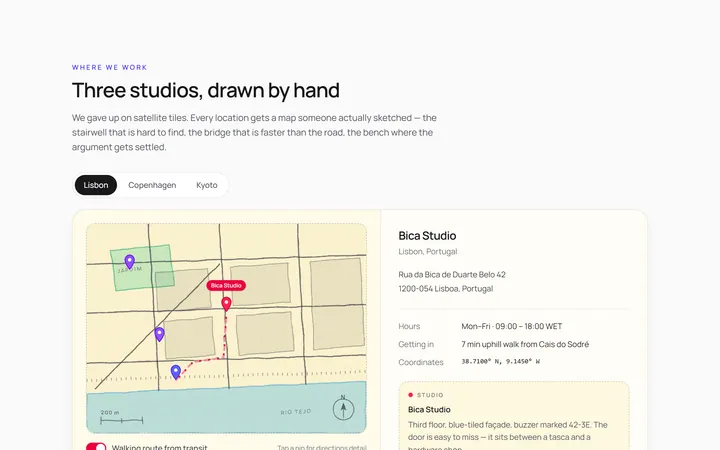Click the green Jardim park area
The image size is (720, 450).
[x=142, y=268]
